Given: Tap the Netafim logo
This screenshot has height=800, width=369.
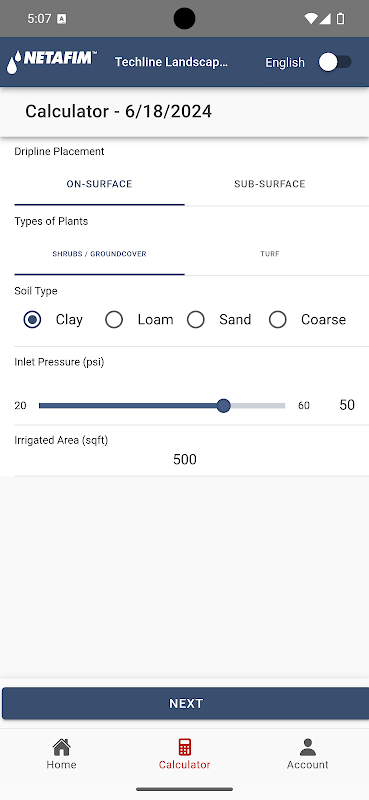Looking at the screenshot, I should (52, 62).
